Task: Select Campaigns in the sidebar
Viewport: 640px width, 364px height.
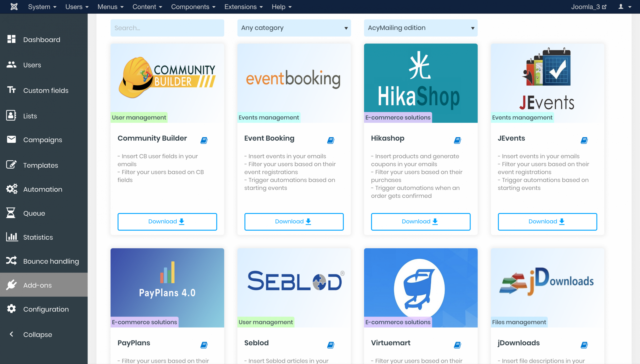Action: tap(42, 140)
